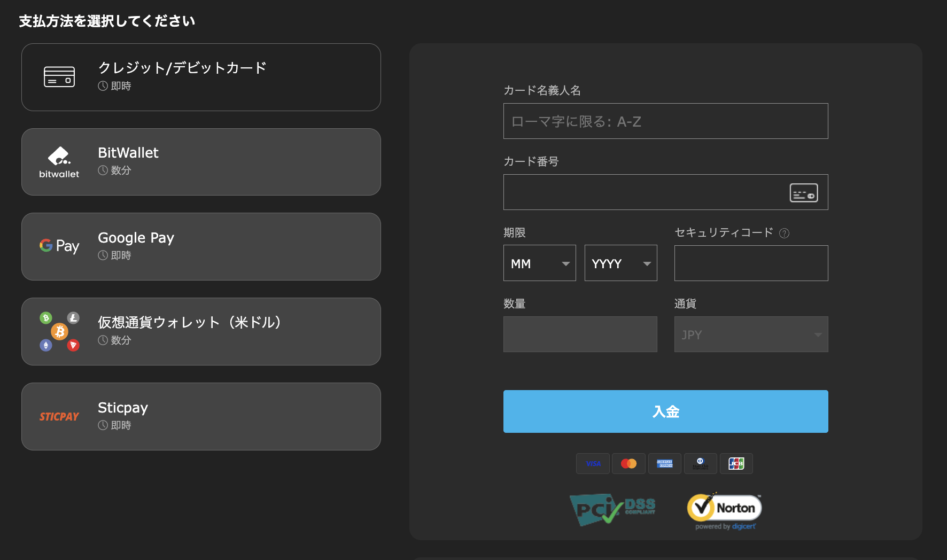Focus the 数量 amount field
This screenshot has height=560, width=947.
[580, 335]
